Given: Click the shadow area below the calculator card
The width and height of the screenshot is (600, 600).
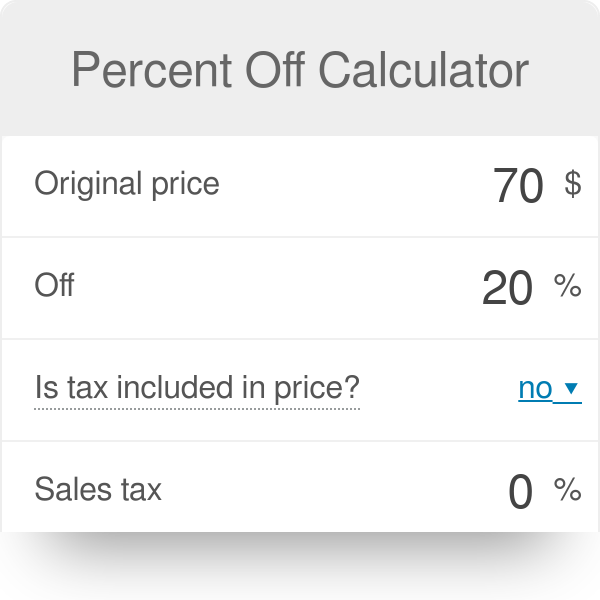Looking at the screenshot, I should pyautogui.click(x=300, y=562).
